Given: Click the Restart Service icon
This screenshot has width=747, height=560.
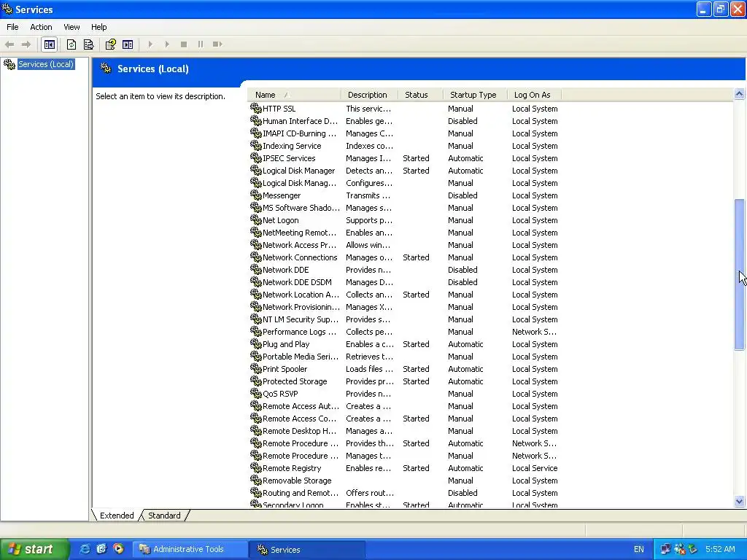Looking at the screenshot, I should point(217,44).
